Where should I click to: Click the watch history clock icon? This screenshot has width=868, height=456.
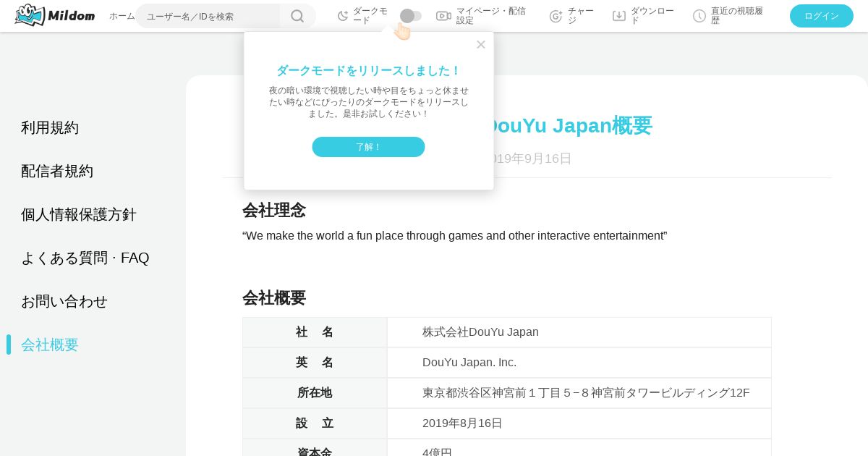(x=699, y=16)
